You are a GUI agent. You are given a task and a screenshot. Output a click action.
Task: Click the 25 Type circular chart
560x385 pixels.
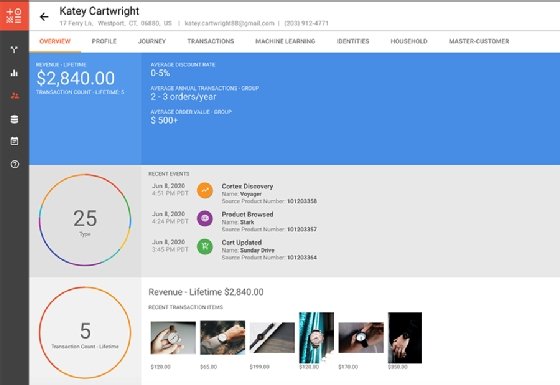(x=85, y=220)
